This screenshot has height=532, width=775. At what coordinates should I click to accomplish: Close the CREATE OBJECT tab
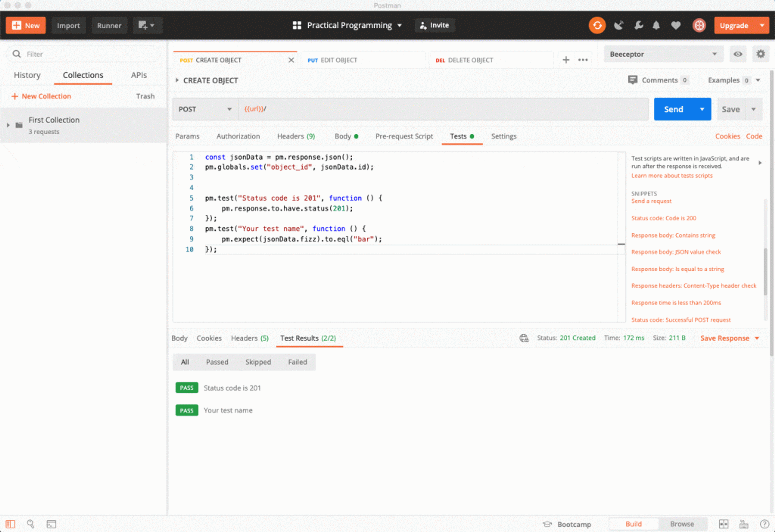[291, 60]
